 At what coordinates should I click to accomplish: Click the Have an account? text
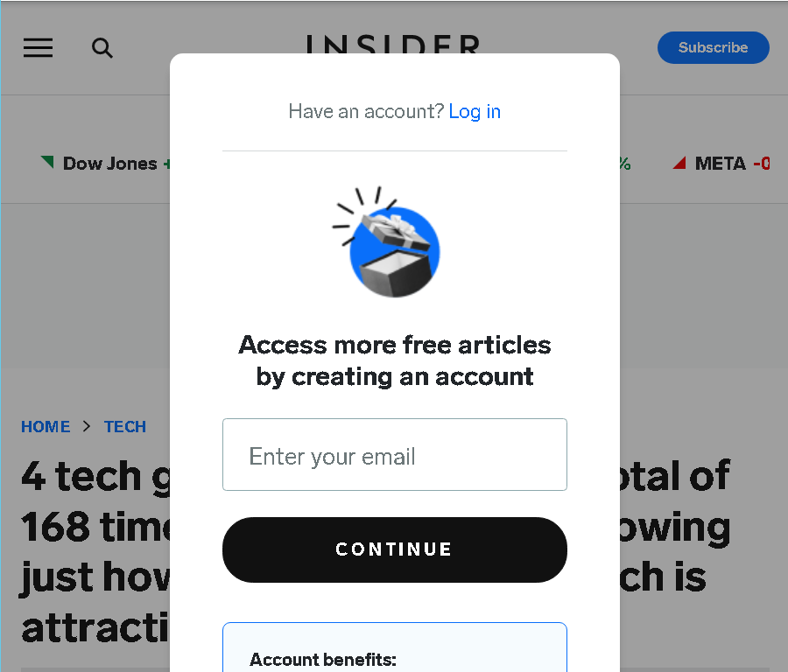coord(366,111)
